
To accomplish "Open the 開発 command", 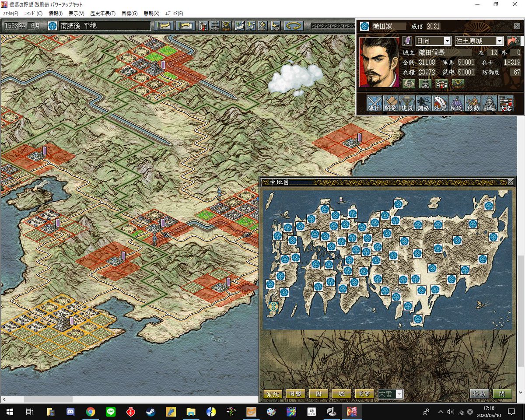I will click(x=391, y=103).
